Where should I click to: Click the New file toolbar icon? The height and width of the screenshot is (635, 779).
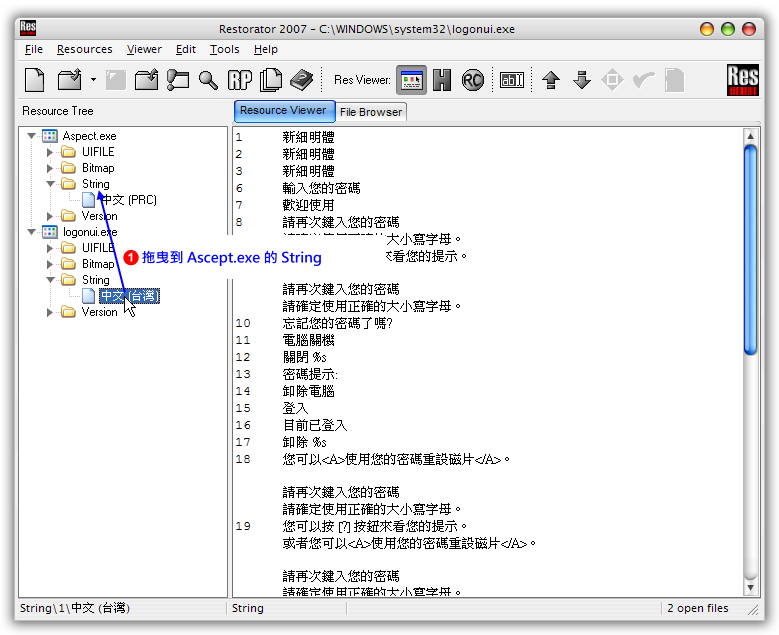pos(35,80)
